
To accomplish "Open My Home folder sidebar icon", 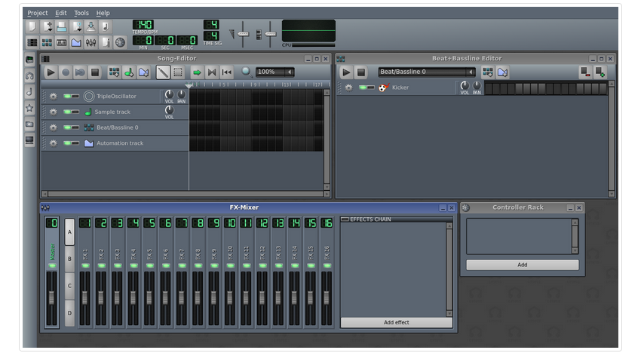I will 29,124.
